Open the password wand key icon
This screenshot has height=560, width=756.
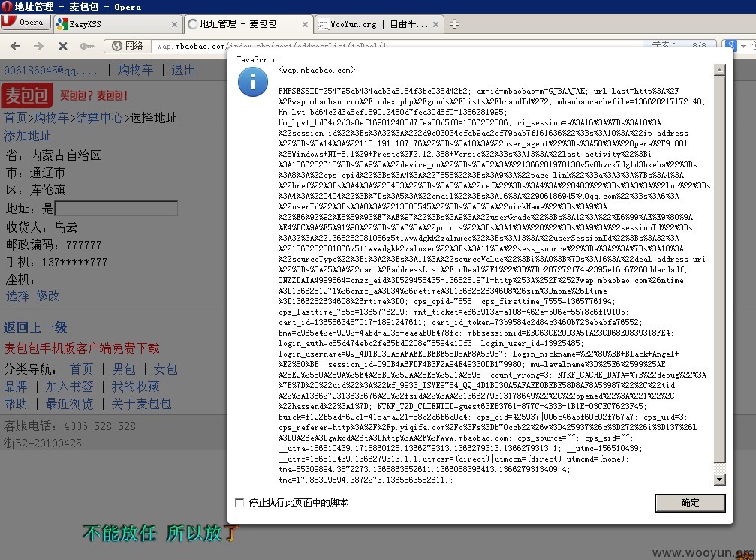[x=87, y=46]
